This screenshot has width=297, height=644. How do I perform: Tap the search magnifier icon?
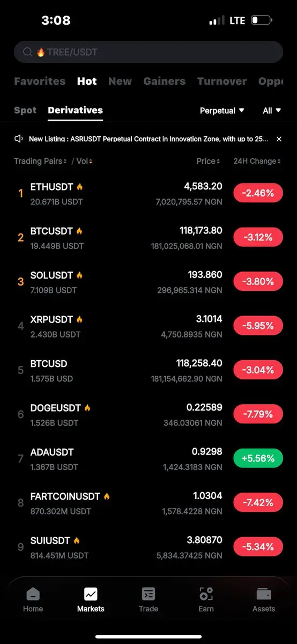[x=28, y=52]
